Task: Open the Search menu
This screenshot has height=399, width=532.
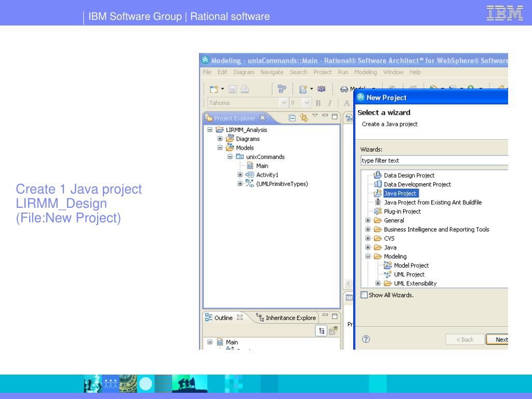Action: point(298,72)
